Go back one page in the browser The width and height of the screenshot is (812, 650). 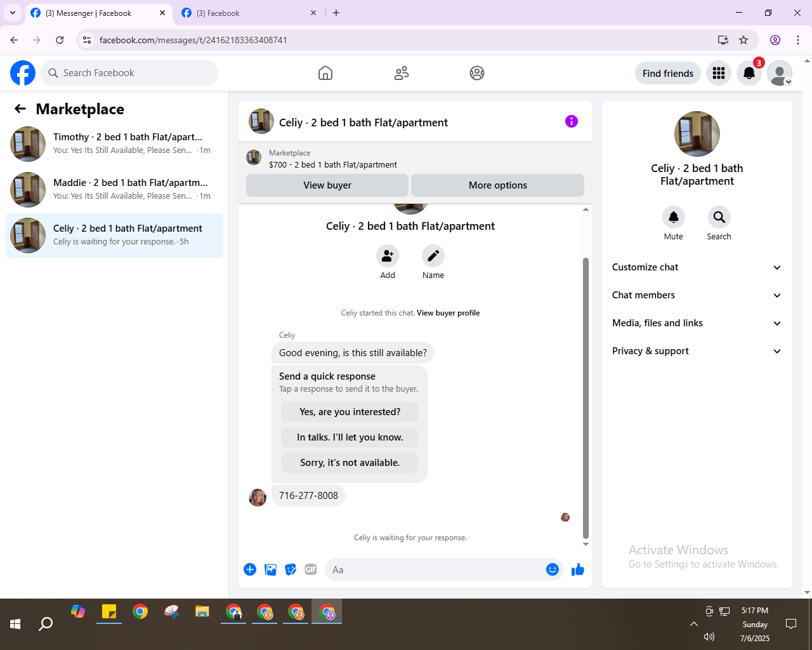point(14,40)
